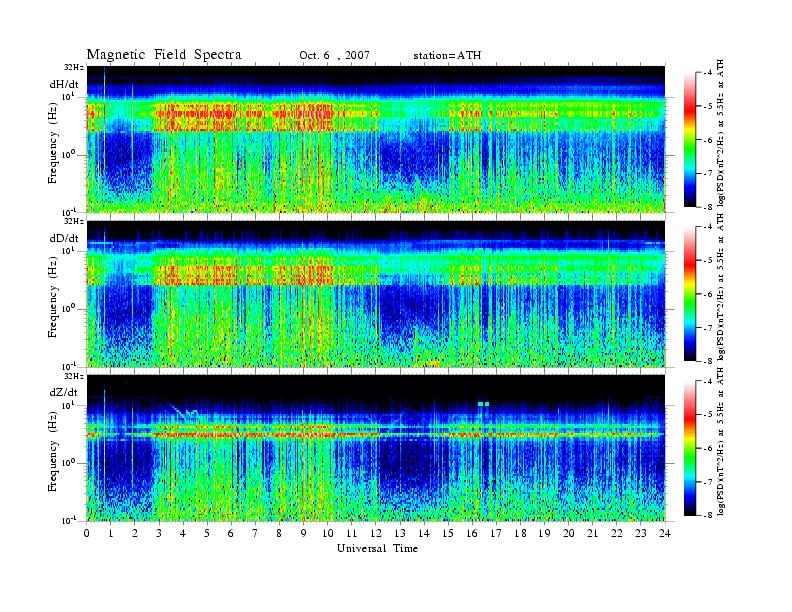
Task: Click the dH/dt spectrogram plot area
Action: click(x=376, y=139)
